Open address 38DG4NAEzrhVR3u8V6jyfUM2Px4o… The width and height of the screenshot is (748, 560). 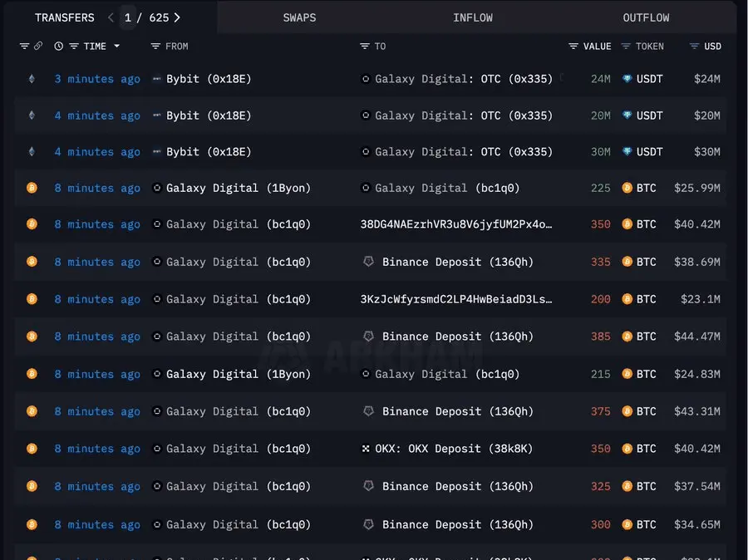click(x=456, y=224)
